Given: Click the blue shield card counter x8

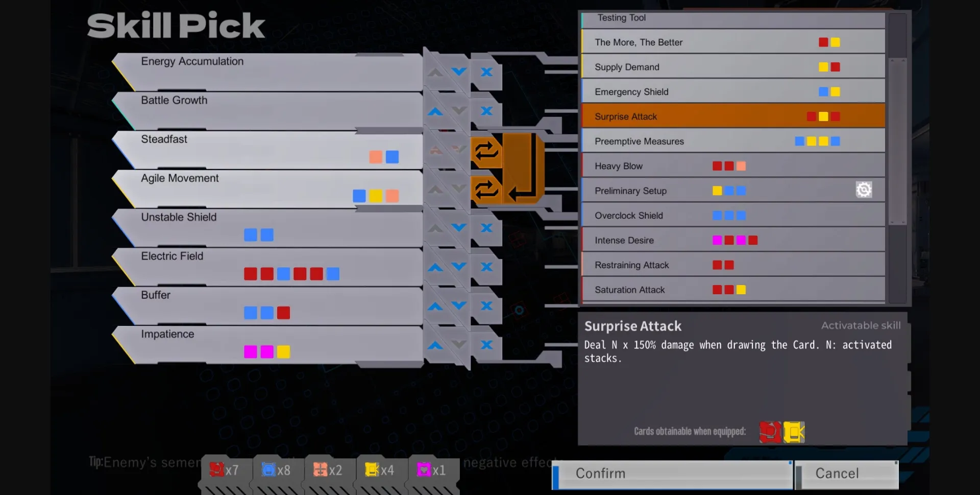Looking at the screenshot, I should (276, 470).
